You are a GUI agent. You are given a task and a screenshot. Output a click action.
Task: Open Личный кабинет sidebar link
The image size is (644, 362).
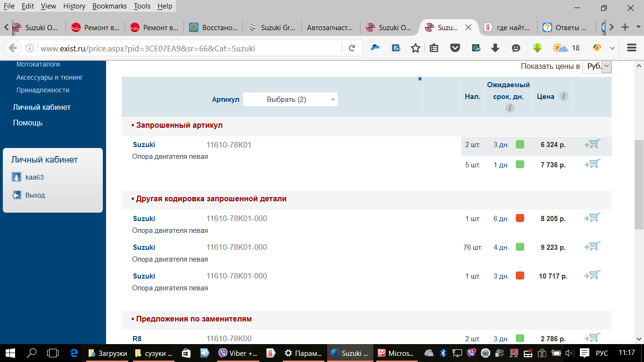click(x=42, y=107)
